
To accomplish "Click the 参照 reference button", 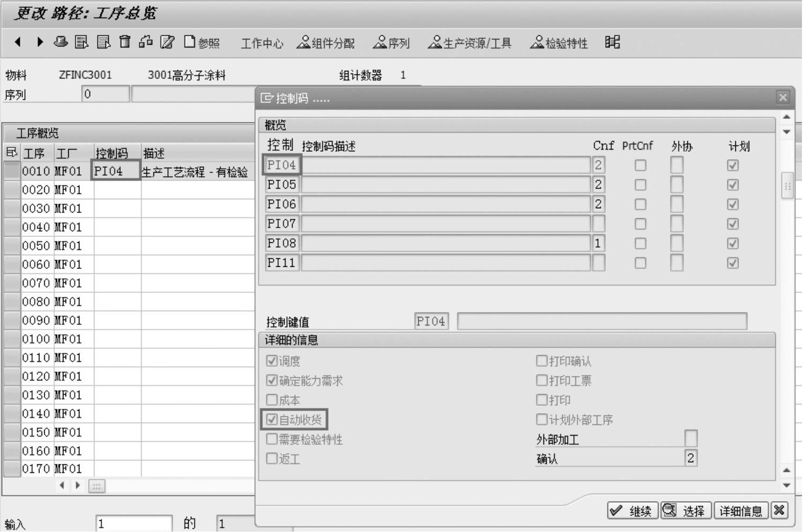I will coord(202,42).
